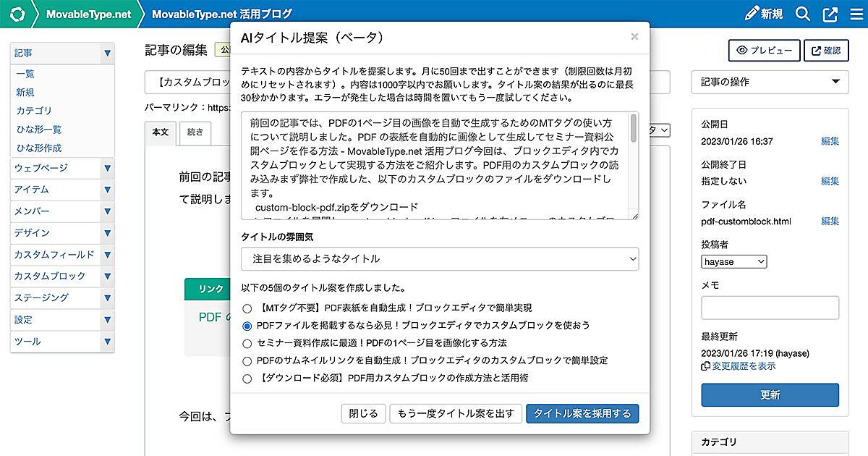Select radio option 【MTタグ不要】PDF表紙を自動生成
This screenshot has height=456, width=868.
(247, 309)
